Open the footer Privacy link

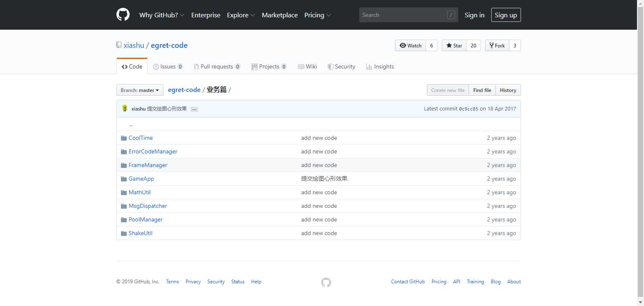[193, 282]
